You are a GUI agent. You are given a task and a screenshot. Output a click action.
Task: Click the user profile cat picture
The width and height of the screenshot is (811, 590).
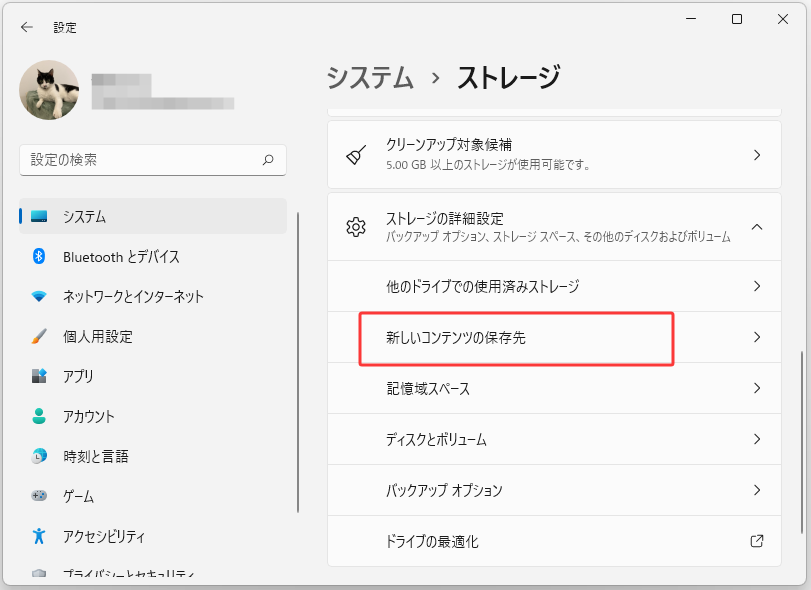tap(49, 90)
